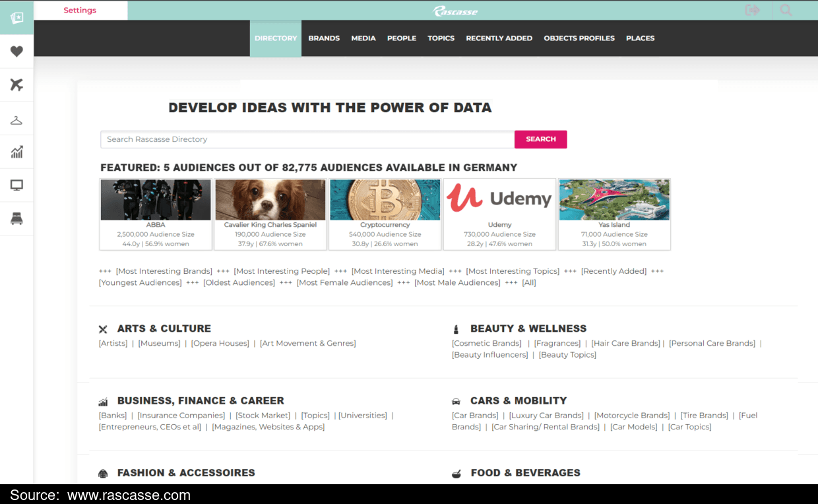Open Objects Profiles menu item
This screenshot has width=818, height=504.
coord(579,38)
